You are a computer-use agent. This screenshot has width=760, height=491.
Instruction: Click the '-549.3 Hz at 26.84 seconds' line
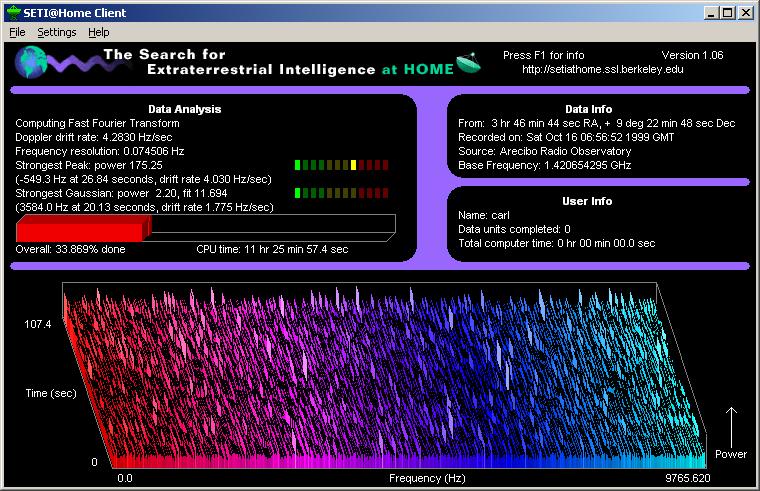click(143, 179)
